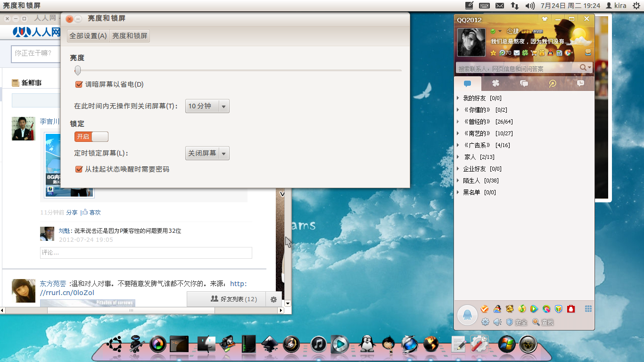This screenshot has height=362, width=644.
Task: Click 亮度和锁屏 breadcrumb button
Action: pyautogui.click(x=130, y=36)
